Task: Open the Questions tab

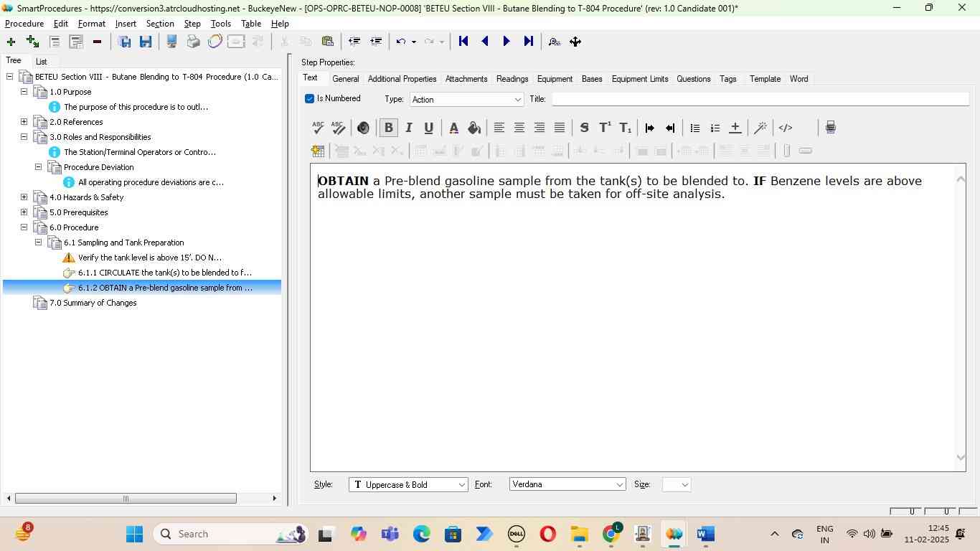Action: point(694,79)
